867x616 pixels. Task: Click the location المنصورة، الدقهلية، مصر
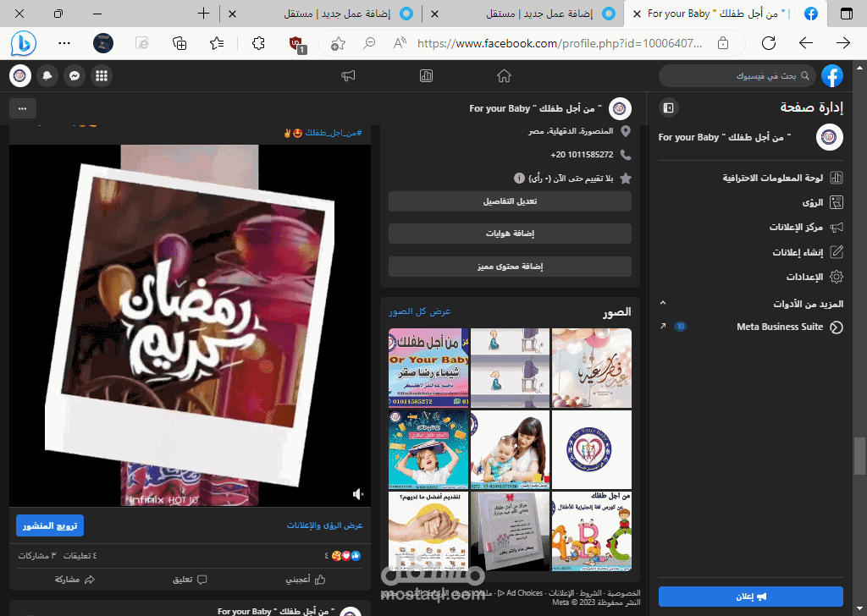(x=571, y=131)
